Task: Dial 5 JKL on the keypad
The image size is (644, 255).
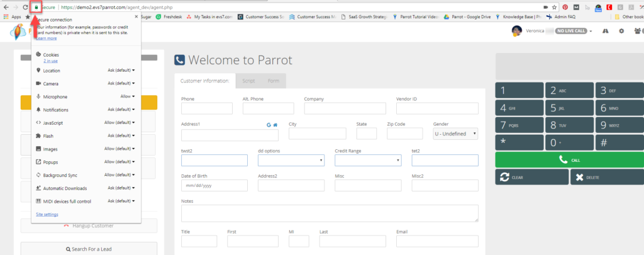Action: (569, 108)
